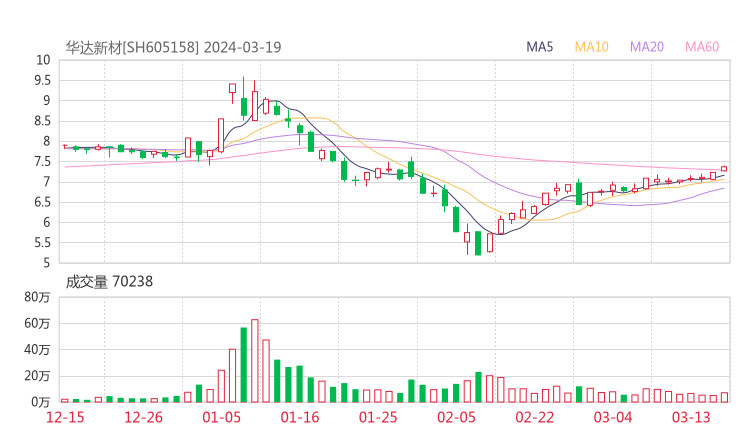
Task: Click the chart title 华达新材[SH605158] 2024-03-19
Action: [x=173, y=47]
